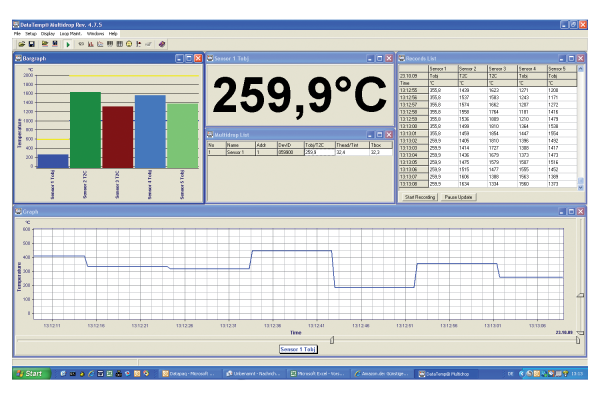Click the Pause Update button

[x=458, y=197]
